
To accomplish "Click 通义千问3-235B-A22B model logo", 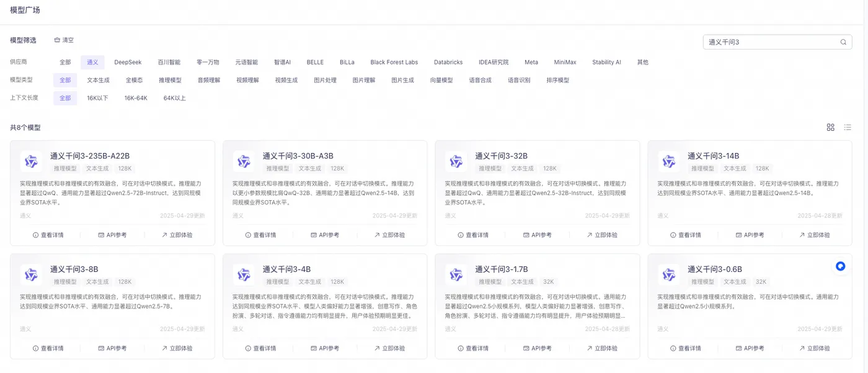I will [x=31, y=162].
